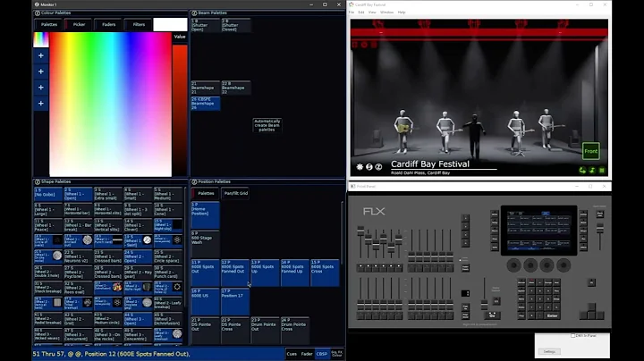Viewport: 644px width, 361px height.
Task: Open the Pan/Tilt Grid tab
Action: pyautogui.click(x=236, y=193)
